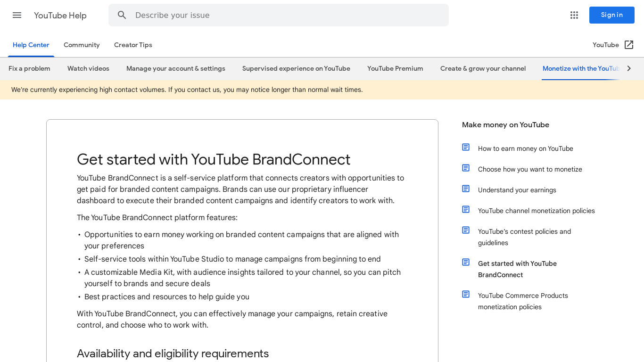Click article icon beside channel monetization policies
The height and width of the screenshot is (362, 644).
point(466,210)
